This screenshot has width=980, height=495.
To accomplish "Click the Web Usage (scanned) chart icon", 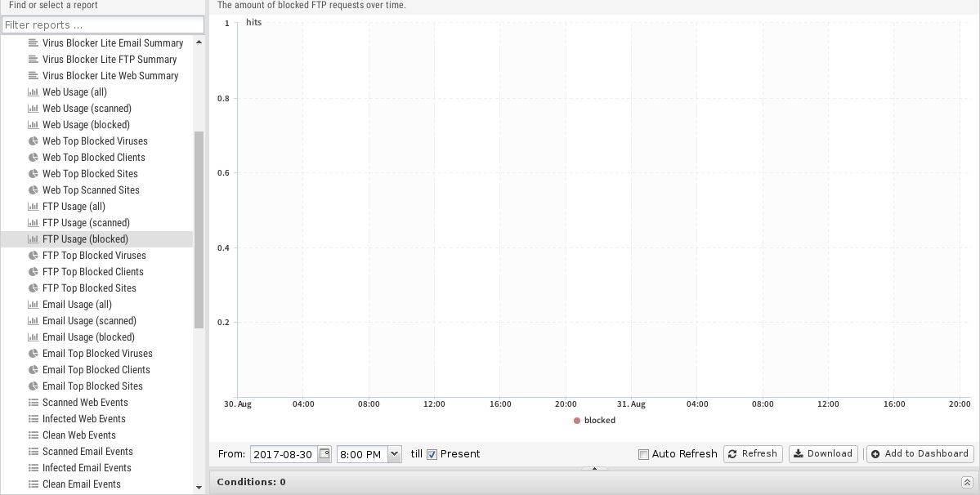I will click(34, 108).
